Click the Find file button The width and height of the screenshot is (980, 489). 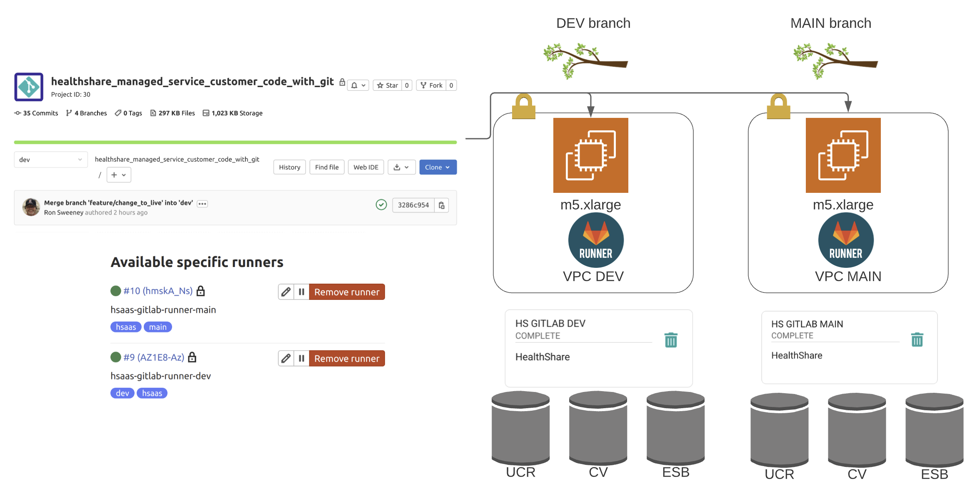[x=327, y=167]
